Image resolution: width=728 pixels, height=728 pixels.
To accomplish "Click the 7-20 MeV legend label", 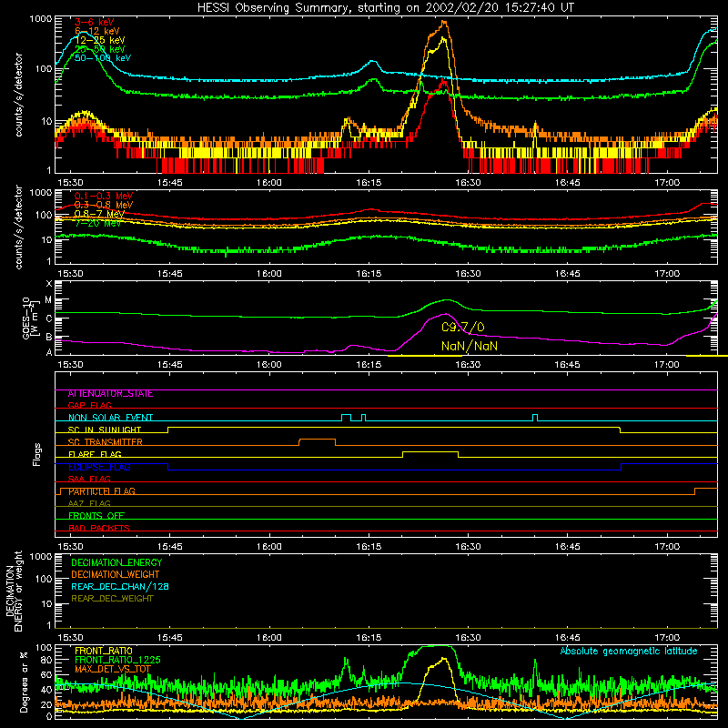I will pyautogui.click(x=97, y=223).
